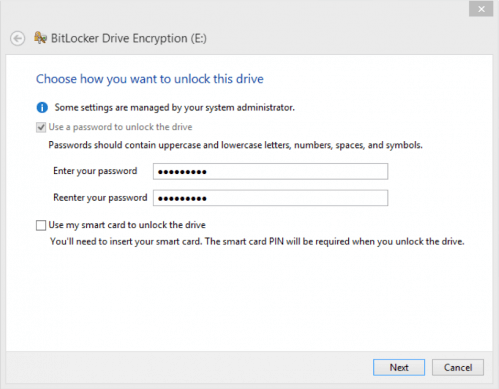Click the 'BitLocker Drive Encryption (E:)' title text
Viewport: 499px width, 389px height.
[x=129, y=38]
